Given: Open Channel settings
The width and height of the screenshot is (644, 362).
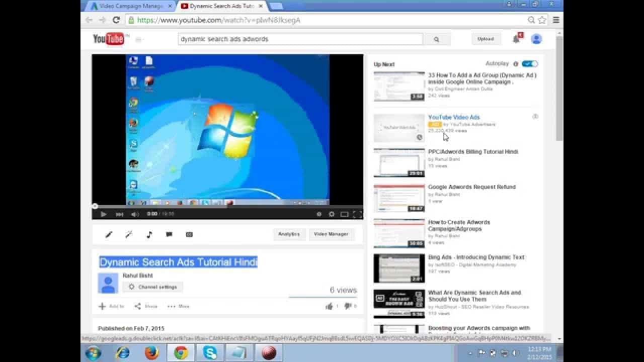Looking at the screenshot, I should click(153, 287).
